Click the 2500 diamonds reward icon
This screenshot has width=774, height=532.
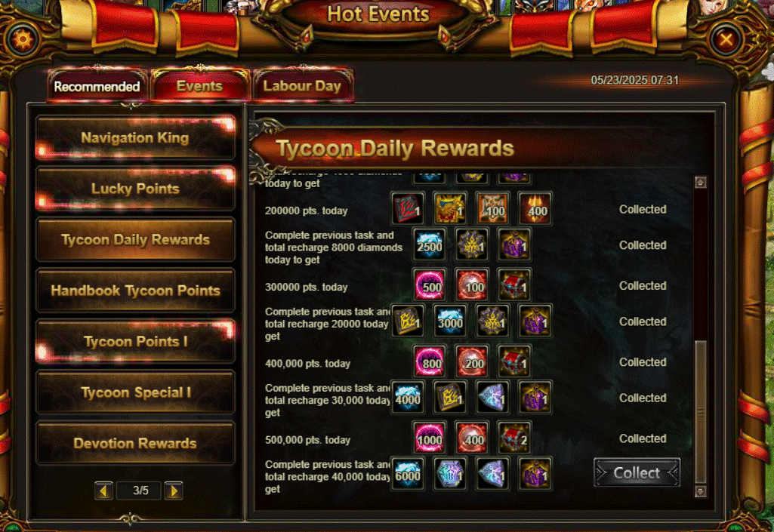tap(430, 244)
